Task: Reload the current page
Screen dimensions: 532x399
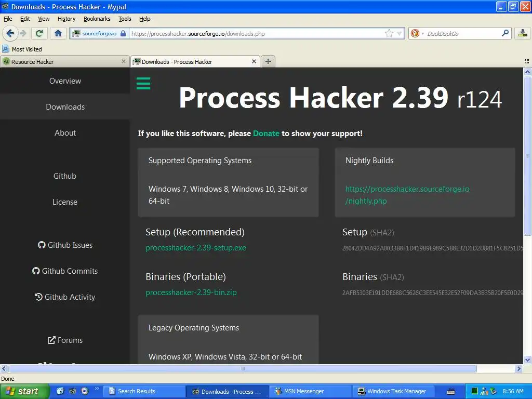Action: [x=39, y=33]
